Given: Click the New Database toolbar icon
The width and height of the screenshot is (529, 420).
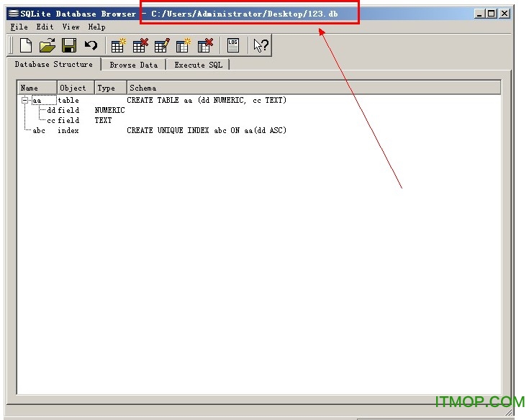Looking at the screenshot, I should (26, 45).
